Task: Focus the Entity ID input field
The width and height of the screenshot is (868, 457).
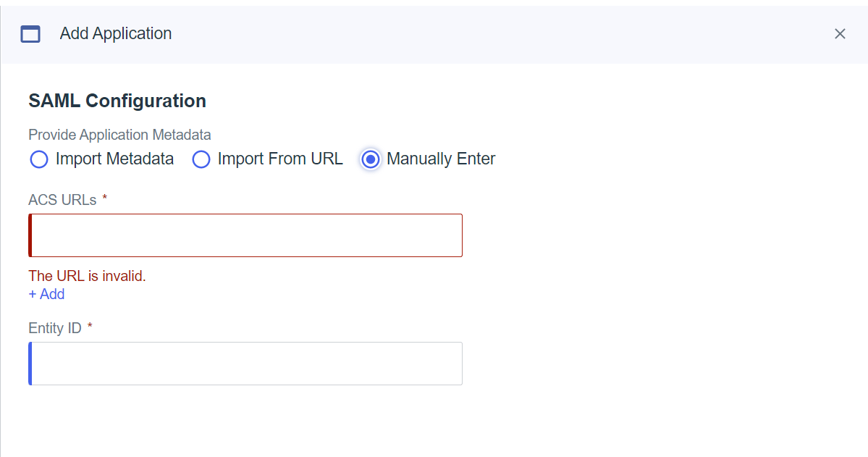Action: point(245,363)
